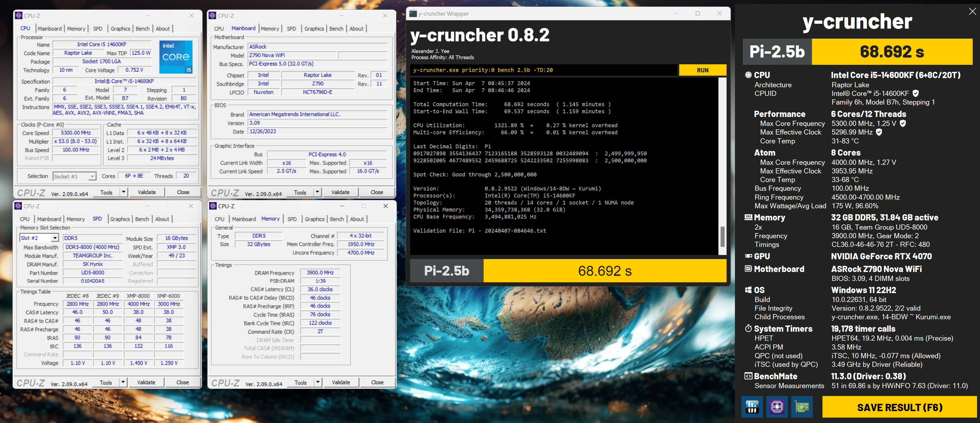
Task: Click the Motherboard section icon in BenchMate panel
Action: (748, 269)
